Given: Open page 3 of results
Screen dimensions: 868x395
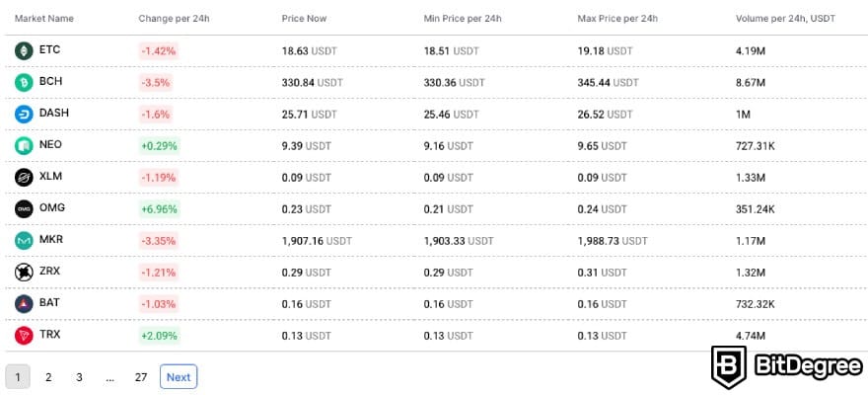Looking at the screenshot, I should [79, 377].
